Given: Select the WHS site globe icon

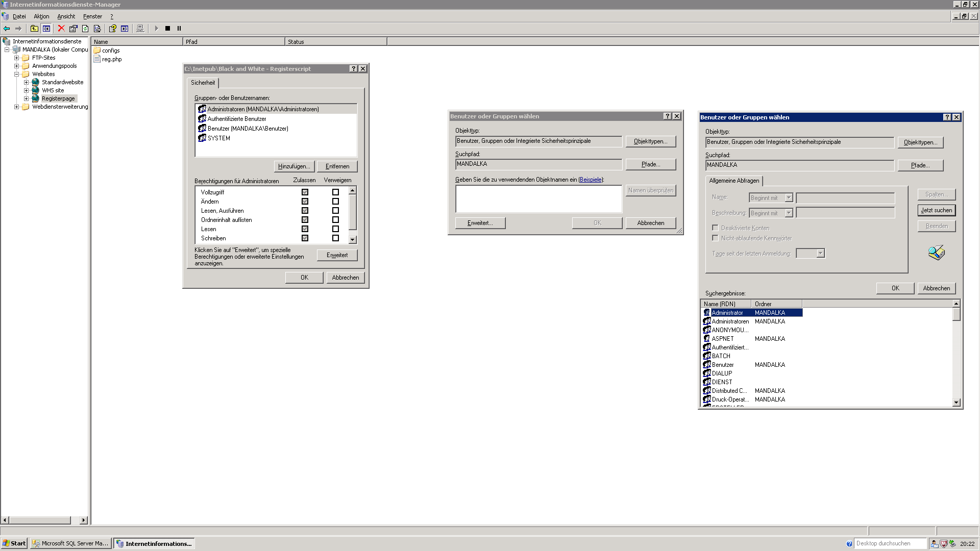Looking at the screenshot, I should pos(35,90).
